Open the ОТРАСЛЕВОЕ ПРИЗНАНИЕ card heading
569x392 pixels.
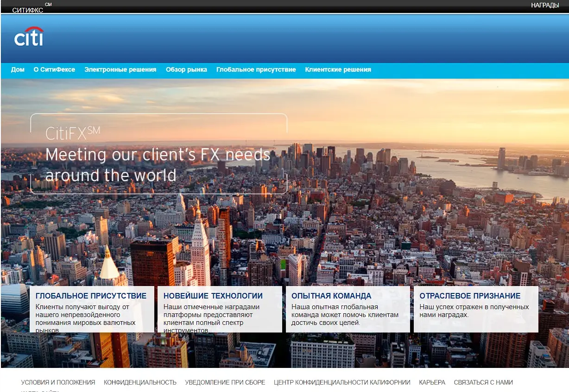(x=470, y=296)
